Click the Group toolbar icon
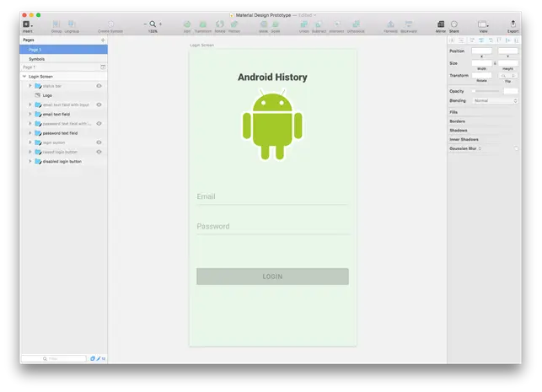Viewport: 542px width, 392px height. tap(56, 24)
